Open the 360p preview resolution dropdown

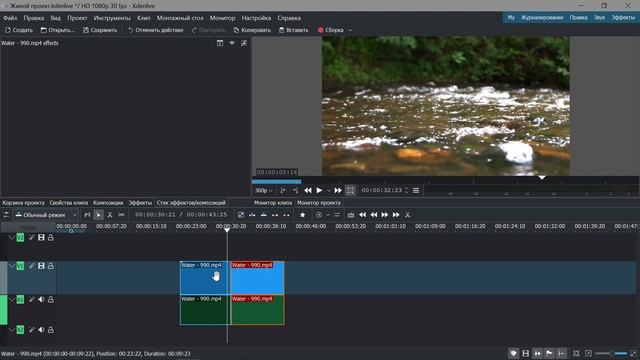click(x=264, y=190)
